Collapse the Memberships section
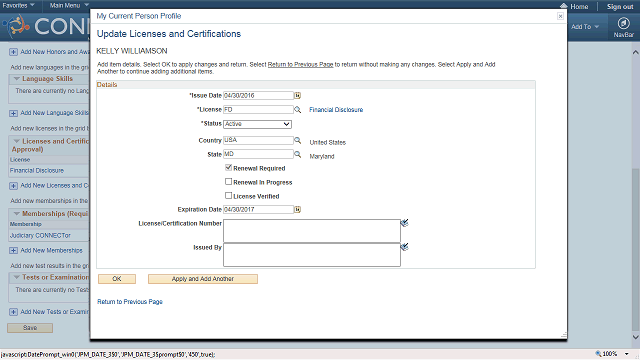Image resolution: width=640 pixels, height=360 pixels. tap(17, 213)
